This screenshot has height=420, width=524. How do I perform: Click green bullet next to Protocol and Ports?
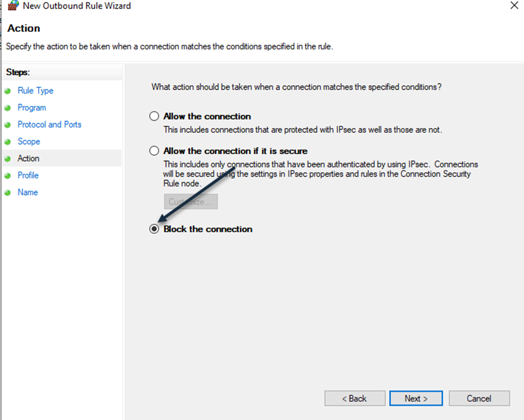coord(8,125)
